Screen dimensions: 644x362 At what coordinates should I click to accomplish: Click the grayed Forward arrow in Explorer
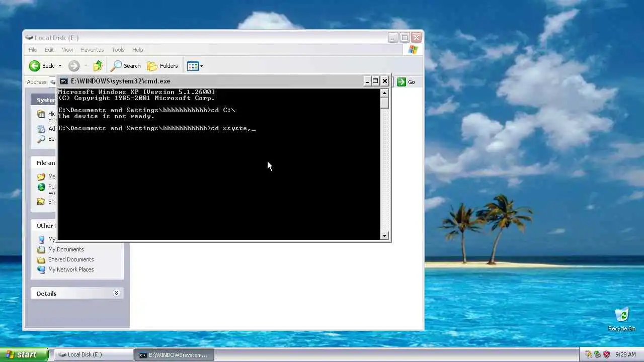tap(74, 66)
